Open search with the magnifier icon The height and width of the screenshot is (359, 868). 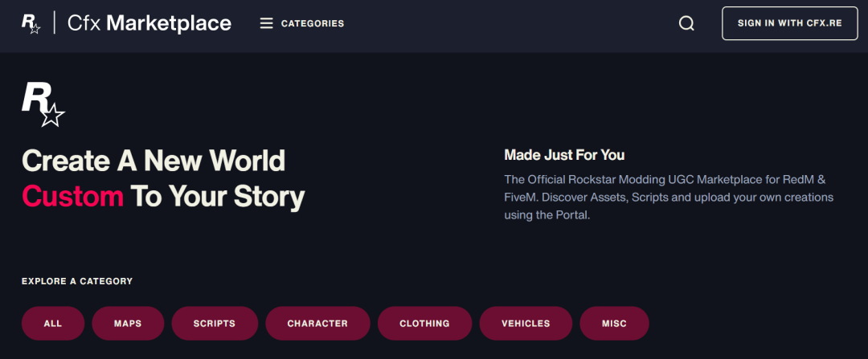click(x=686, y=23)
